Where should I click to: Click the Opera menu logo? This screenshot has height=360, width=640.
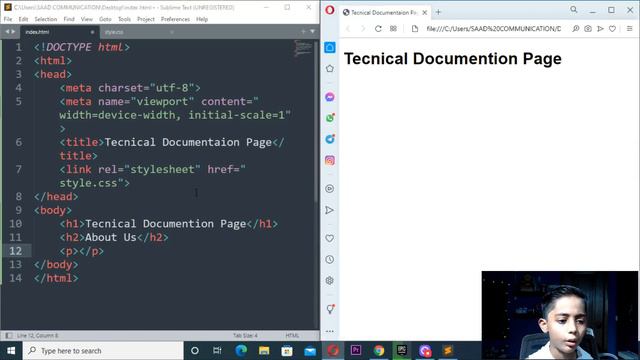(330, 10)
